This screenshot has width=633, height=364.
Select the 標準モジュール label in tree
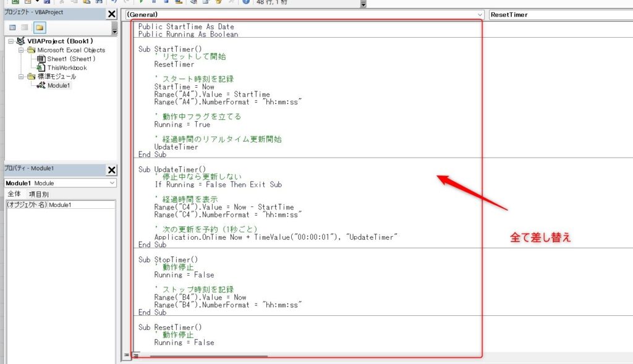(56, 76)
